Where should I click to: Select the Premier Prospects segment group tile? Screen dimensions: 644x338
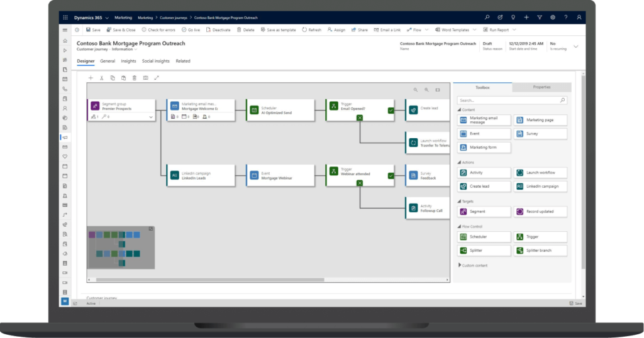coord(121,110)
